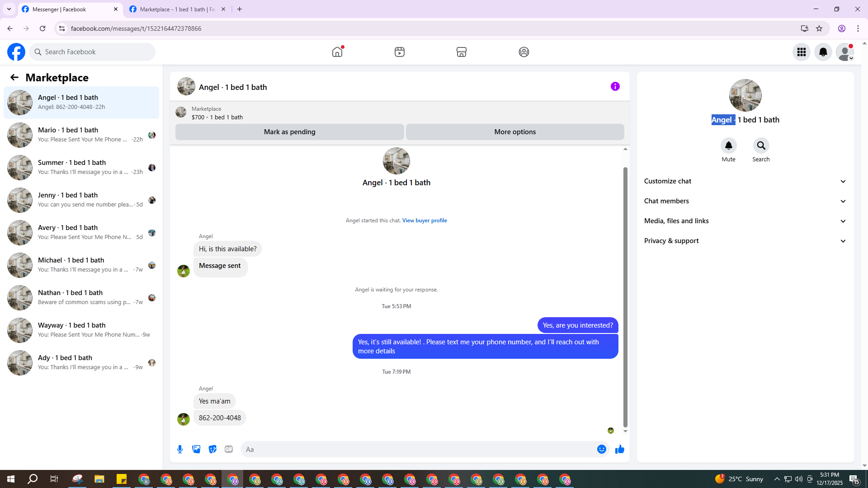Open Facebook notifications bell
Image resolution: width=868 pixels, height=488 pixels.
823,52
